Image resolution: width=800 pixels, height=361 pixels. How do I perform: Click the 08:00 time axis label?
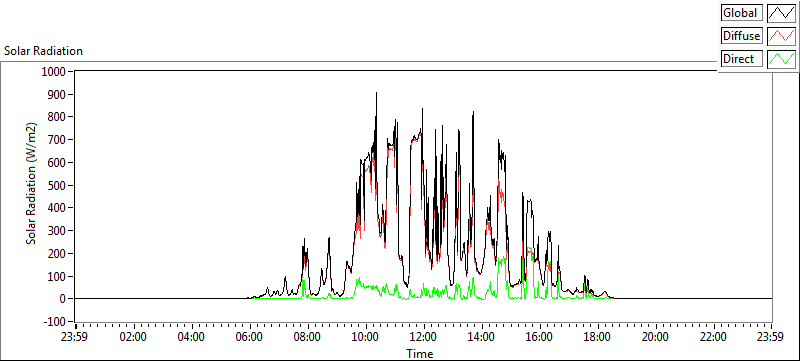(308, 337)
